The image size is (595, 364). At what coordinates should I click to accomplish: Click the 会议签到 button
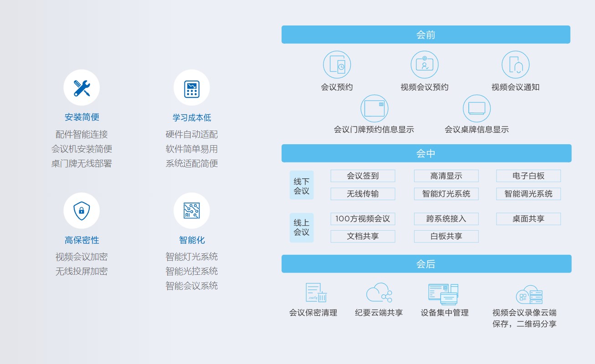[363, 176]
